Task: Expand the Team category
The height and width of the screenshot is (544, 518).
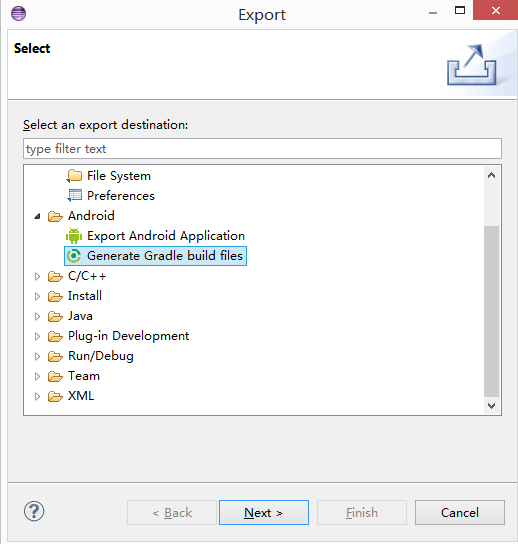Action: point(37,376)
